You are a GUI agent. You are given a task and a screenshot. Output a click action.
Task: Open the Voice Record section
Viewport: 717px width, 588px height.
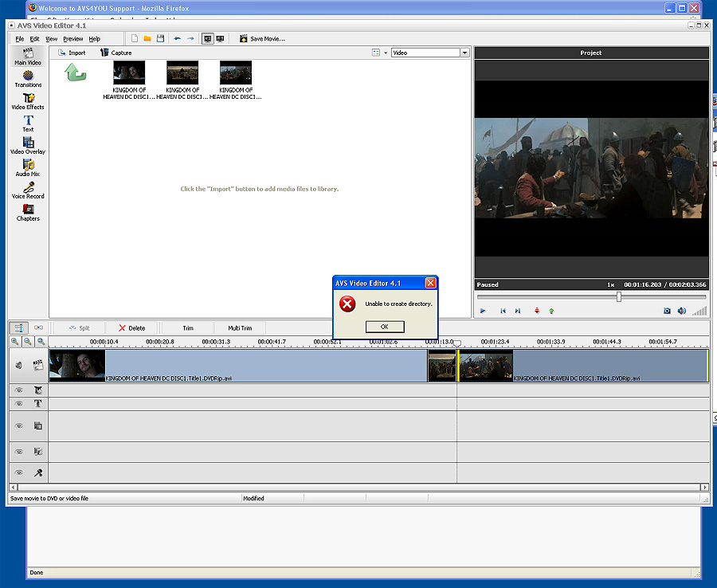(x=28, y=190)
